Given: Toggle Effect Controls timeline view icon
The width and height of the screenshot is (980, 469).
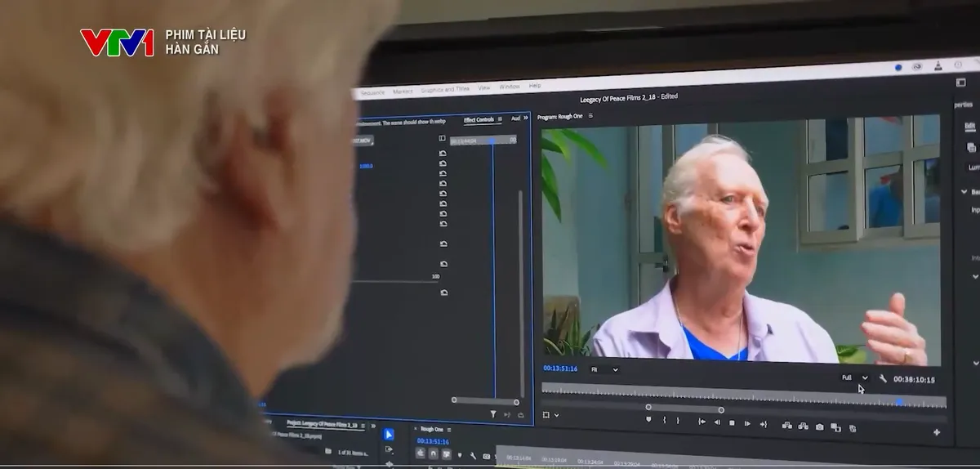Looking at the screenshot, I should tap(442, 138).
